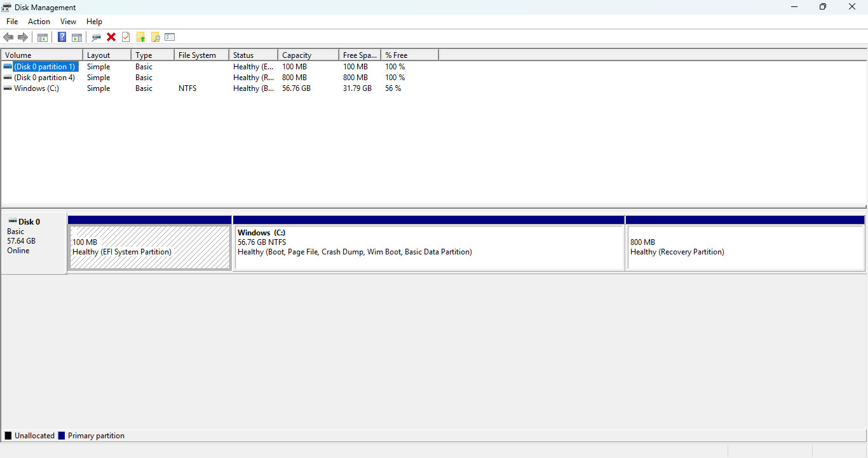Toggle the Show/Hide Console Tree icon
868x458 pixels.
(43, 37)
